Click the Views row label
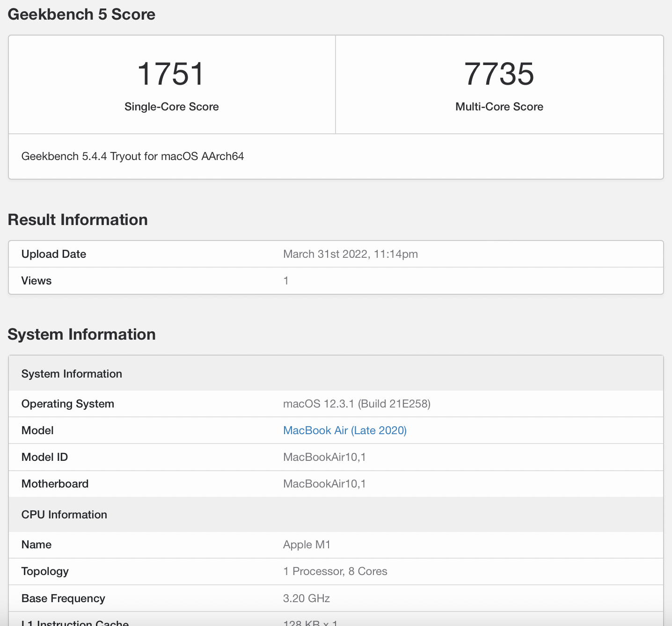The height and width of the screenshot is (626, 672). pyautogui.click(x=37, y=281)
